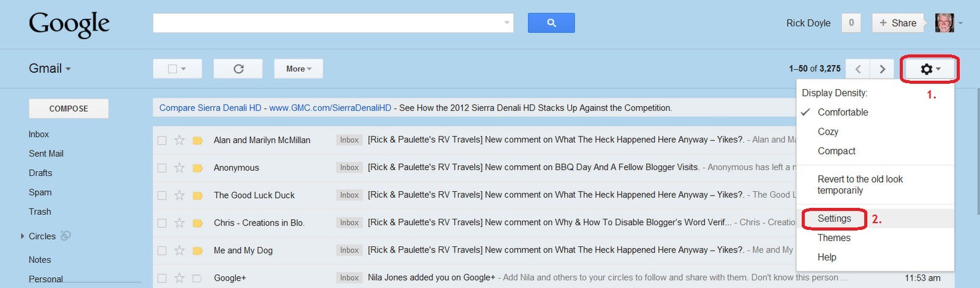Click the 1–50 of 3,275 message counter

pos(815,68)
